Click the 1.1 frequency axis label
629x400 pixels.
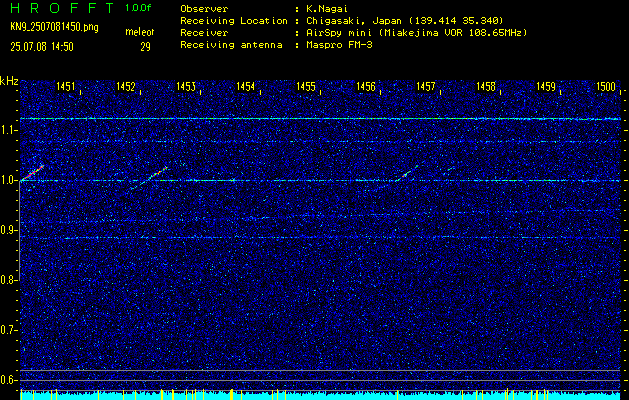click(x=7, y=130)
